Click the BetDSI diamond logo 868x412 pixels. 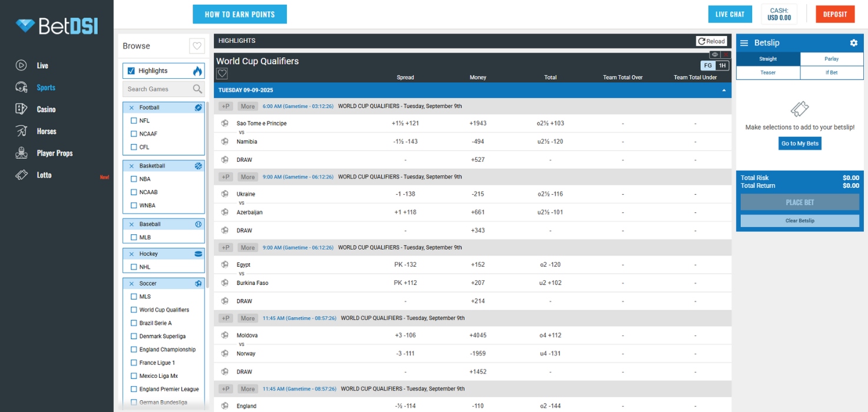[x=25, y=26]
